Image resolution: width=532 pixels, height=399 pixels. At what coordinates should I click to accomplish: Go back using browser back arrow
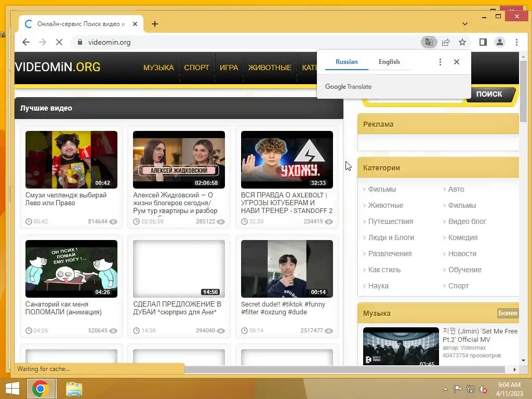pos(26,42)
